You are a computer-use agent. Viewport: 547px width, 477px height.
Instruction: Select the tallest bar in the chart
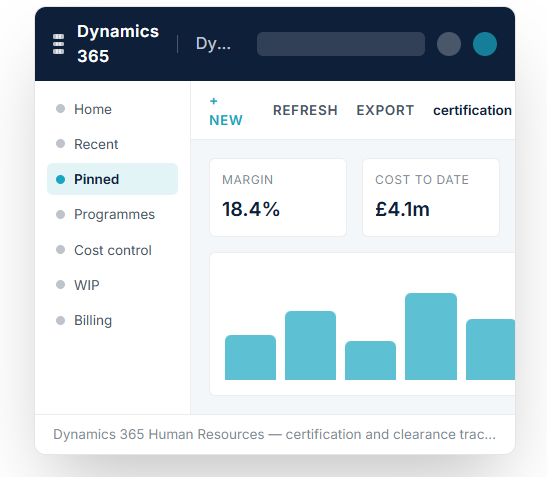coord(431,336)
